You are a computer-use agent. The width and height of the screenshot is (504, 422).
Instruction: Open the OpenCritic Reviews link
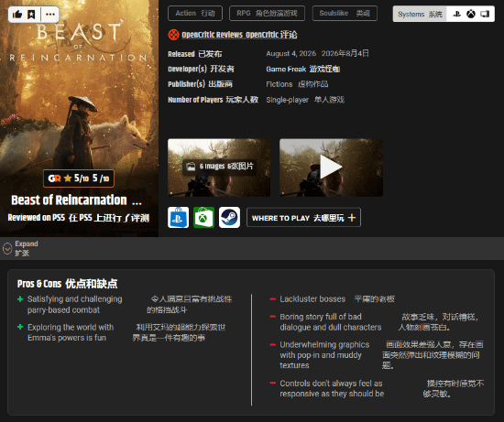click(x=239, y=35)
